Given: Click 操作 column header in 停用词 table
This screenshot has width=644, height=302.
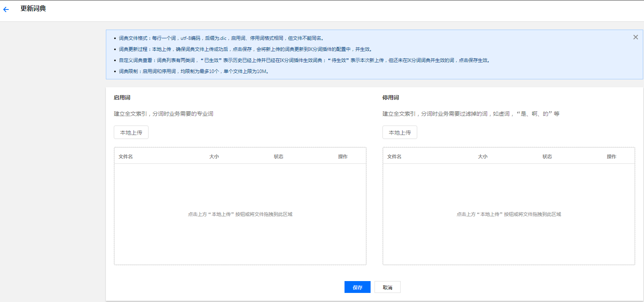Looking at the screenshot, I should [x=612, y=157].
